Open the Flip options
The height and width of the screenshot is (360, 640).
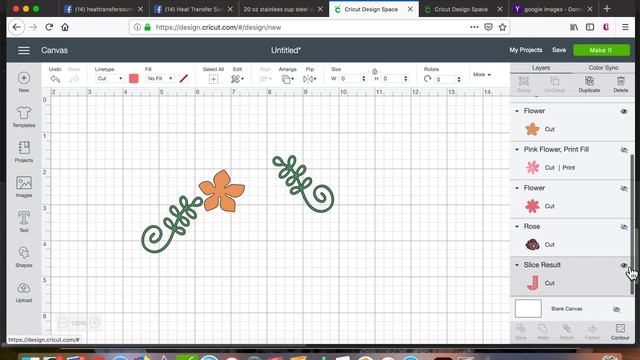point(309,79)
